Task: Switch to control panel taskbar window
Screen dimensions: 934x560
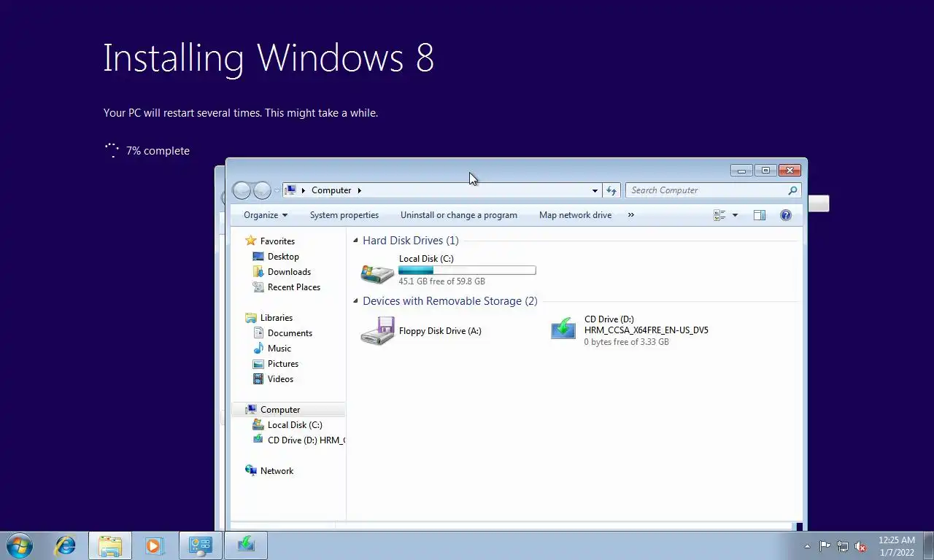Action: [x=201, y=545]
